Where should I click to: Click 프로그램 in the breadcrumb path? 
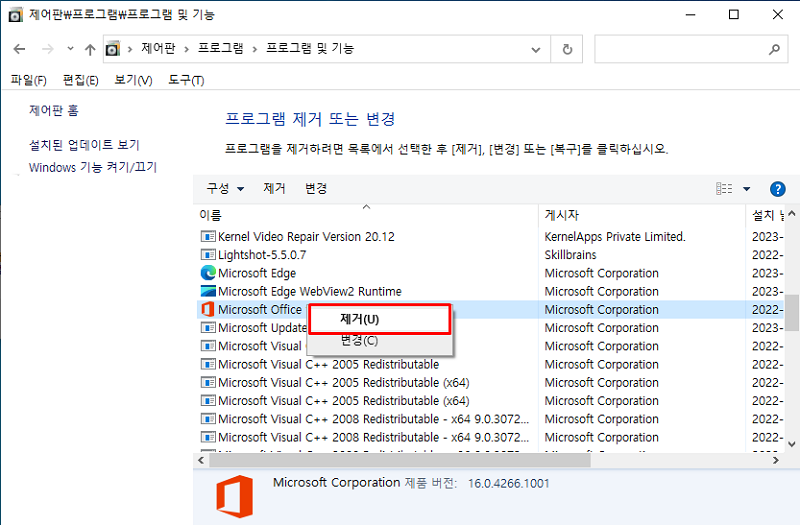click(220, 49)
